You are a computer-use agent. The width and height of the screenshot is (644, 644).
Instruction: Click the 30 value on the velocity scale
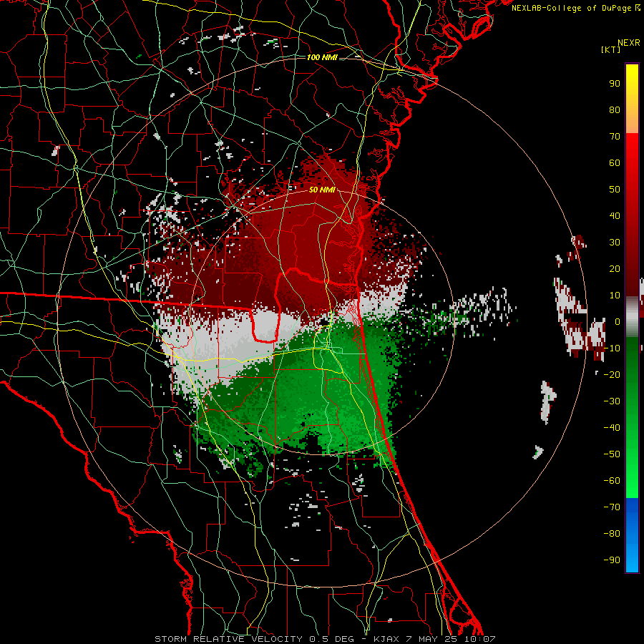tap(615, 243)
